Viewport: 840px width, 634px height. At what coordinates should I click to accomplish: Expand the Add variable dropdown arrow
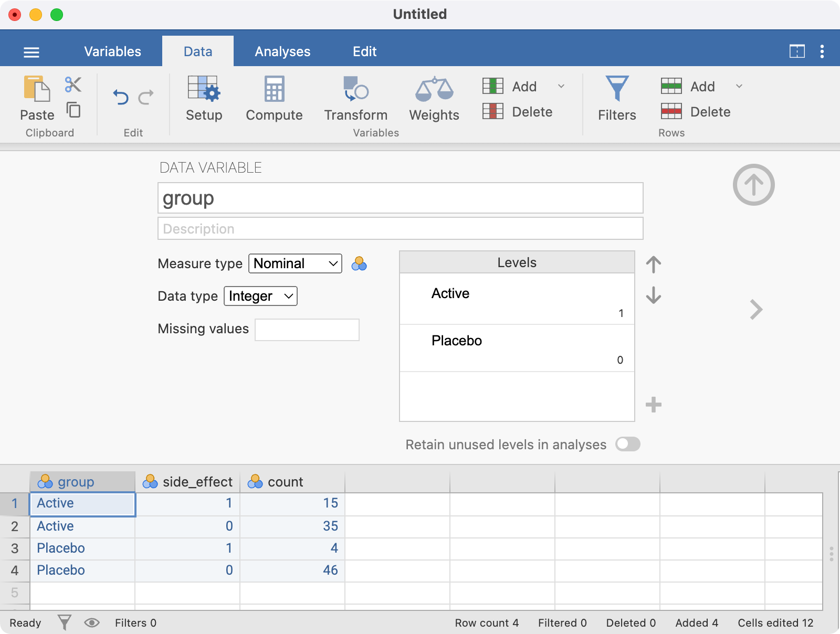tap(561, 86)
